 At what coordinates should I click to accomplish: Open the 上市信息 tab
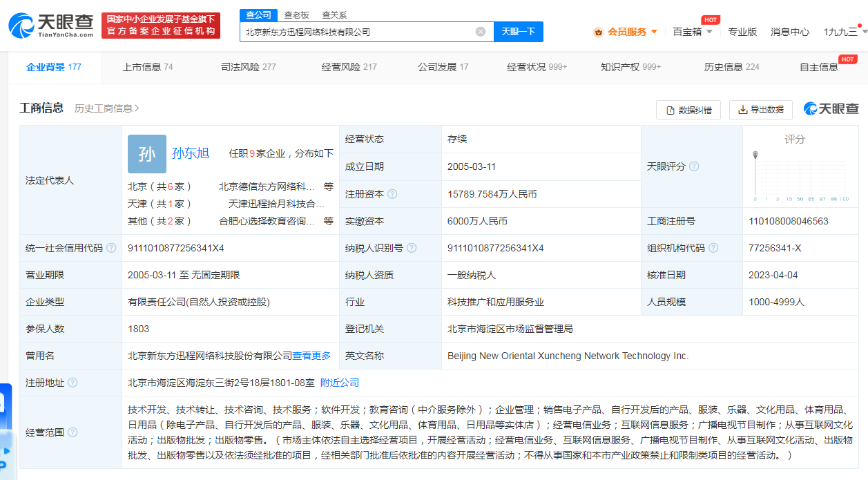(148, 67)
